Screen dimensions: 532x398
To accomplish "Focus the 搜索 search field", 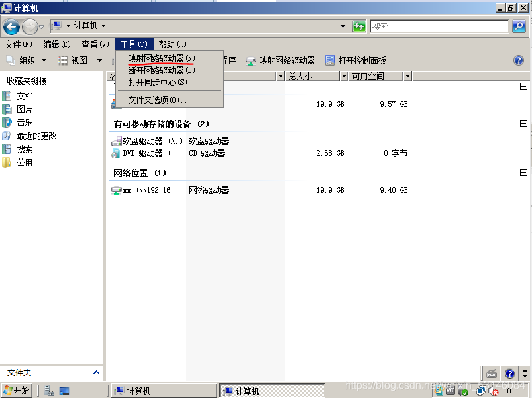I will pyautogui.click(x=439, y=26).
